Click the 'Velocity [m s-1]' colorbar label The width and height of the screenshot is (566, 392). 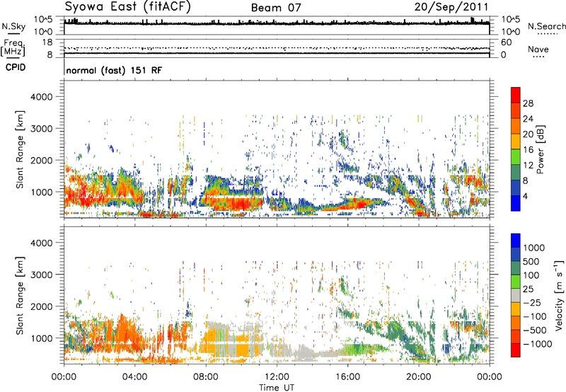559,295
